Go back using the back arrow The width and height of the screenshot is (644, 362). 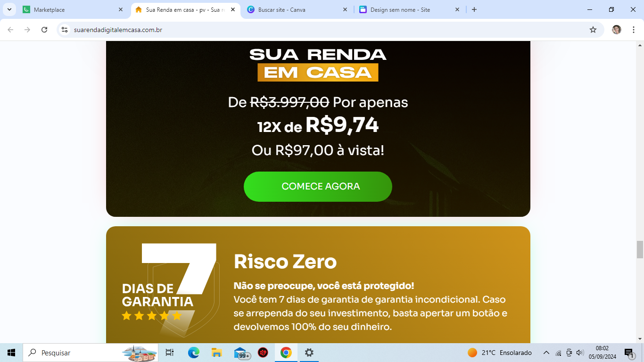click(x=10, y=30)
